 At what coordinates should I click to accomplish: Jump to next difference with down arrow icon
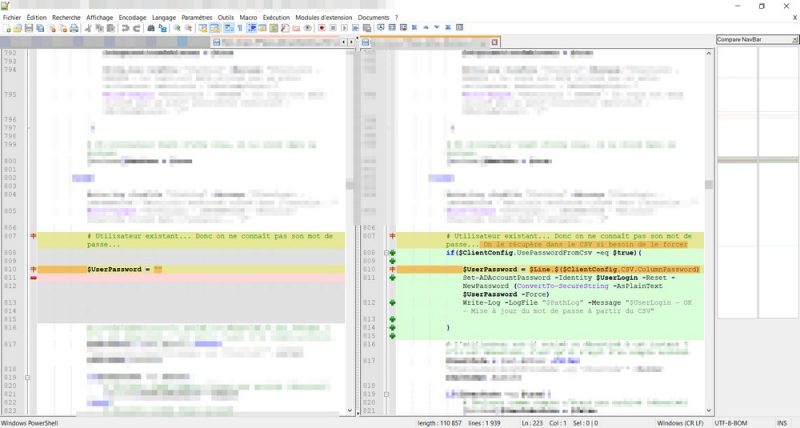click(x=436, y=28)
